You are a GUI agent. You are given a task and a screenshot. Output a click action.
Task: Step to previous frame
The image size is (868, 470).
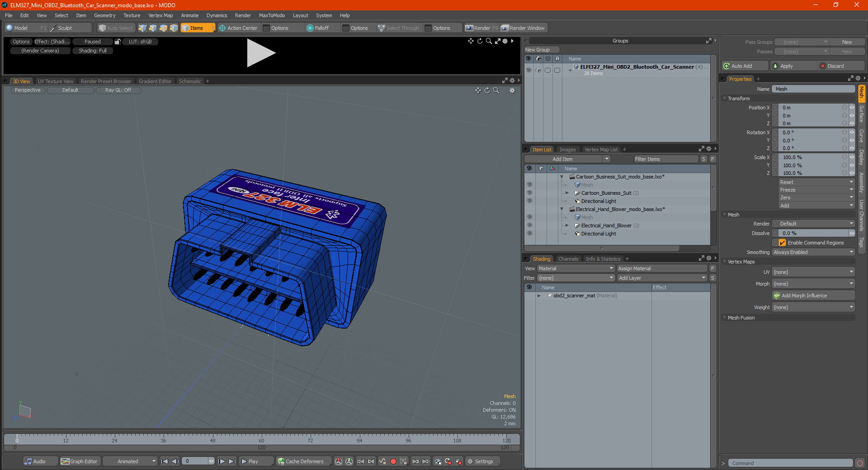[175, 461]
